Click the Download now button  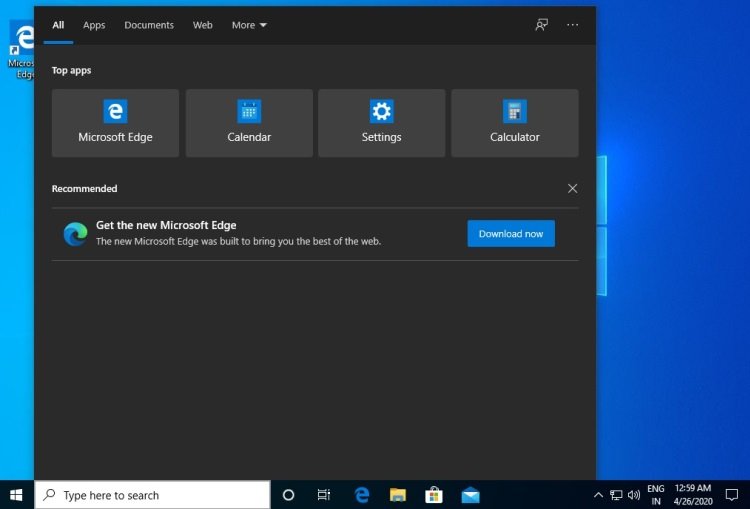[511, 233]
